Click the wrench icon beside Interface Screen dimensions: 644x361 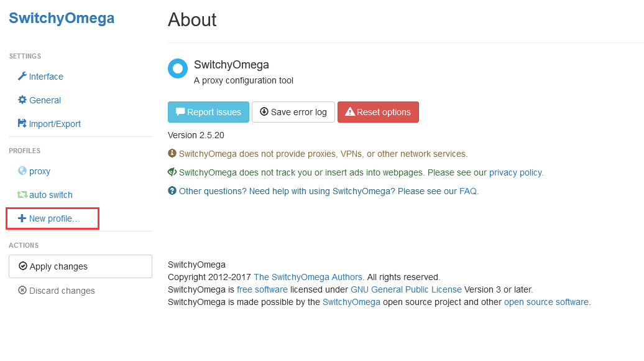click(22, 76)
